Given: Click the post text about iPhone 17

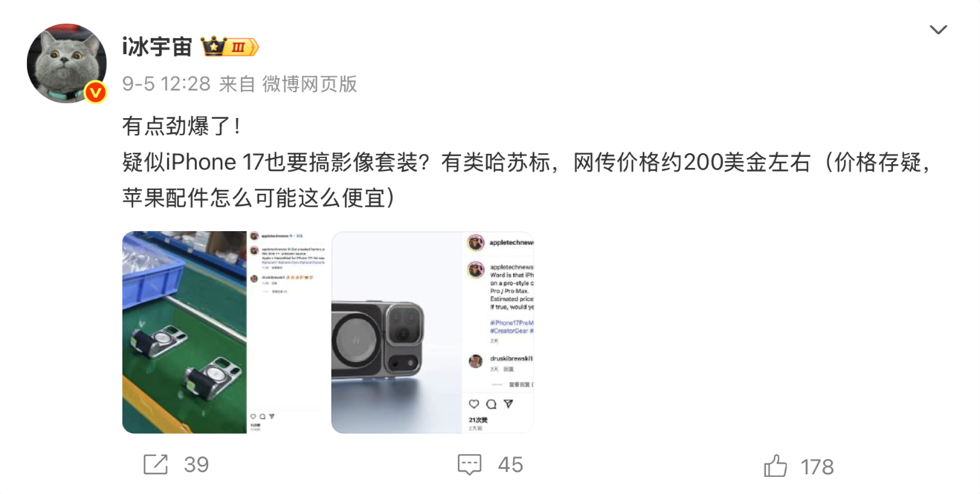Looking at the screenshot, I should 527,163.
